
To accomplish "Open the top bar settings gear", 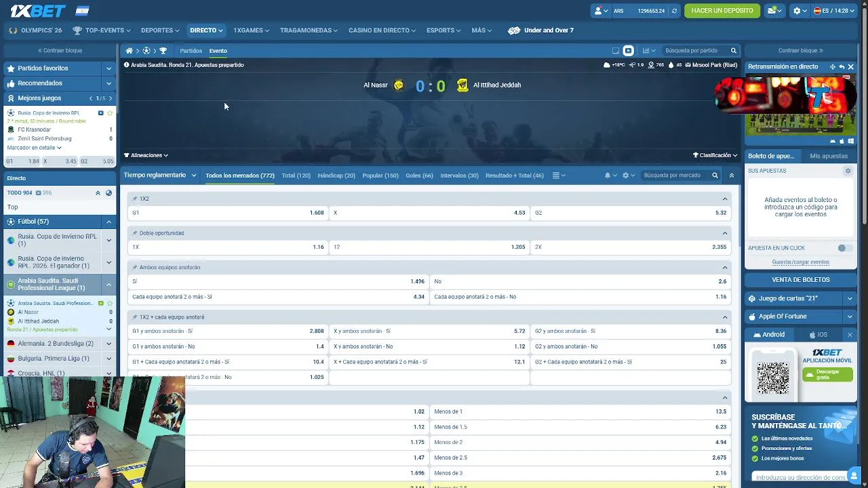I will 800,11.
